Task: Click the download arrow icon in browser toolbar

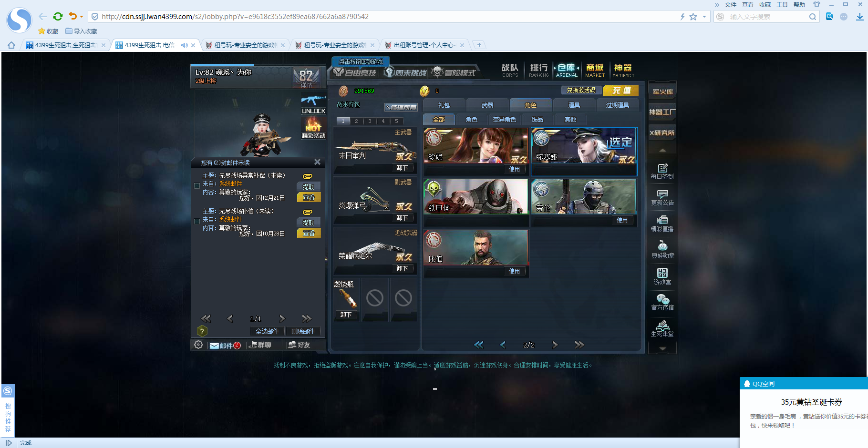Action: [859, 17]
